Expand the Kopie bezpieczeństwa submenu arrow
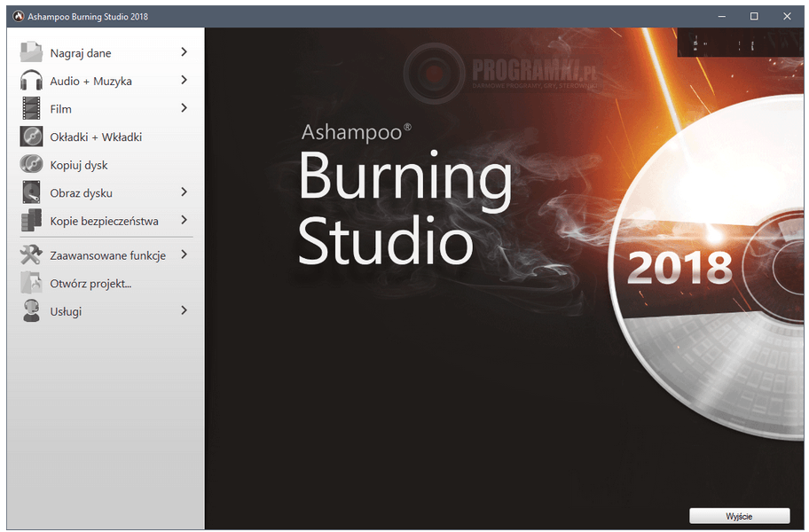Viewport: 809px width, 532px height. [x=184, y=220]
